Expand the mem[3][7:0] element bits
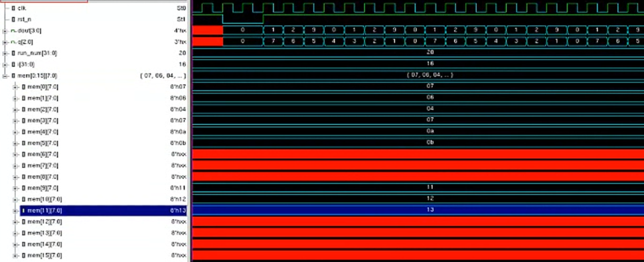Image resolution: width=644 pixels, height=262 pixels. pyautogui.click(x=16, y=121)
